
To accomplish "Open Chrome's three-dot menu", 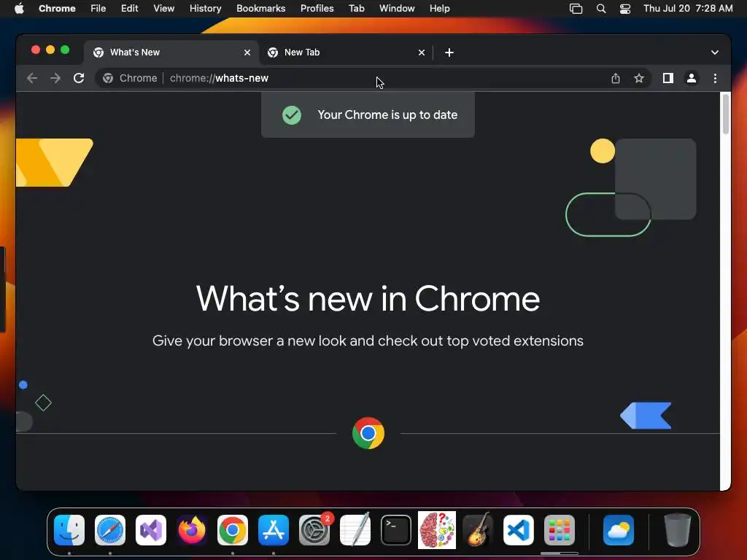I will (715, 78).
